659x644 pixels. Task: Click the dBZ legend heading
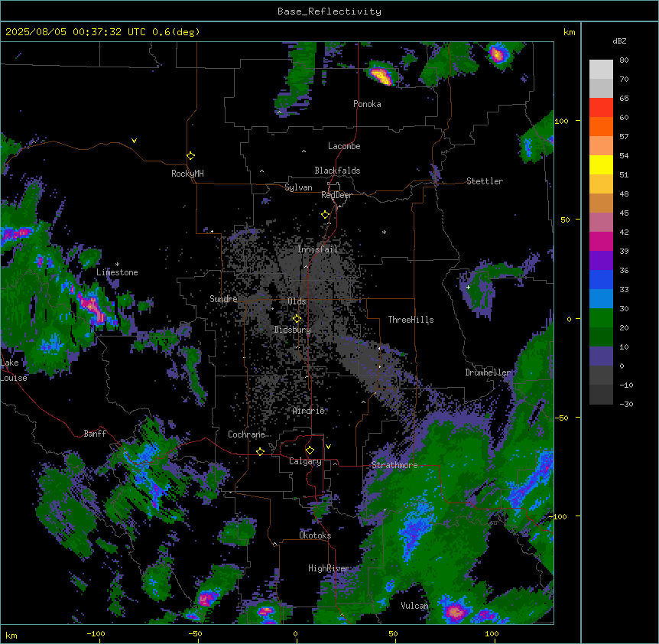(x=619, y=41)
